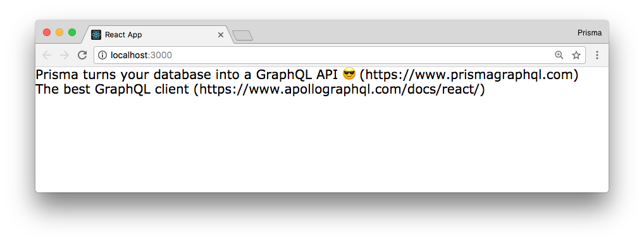Click the browser forward arrow
644x243 pixels.
65,55
